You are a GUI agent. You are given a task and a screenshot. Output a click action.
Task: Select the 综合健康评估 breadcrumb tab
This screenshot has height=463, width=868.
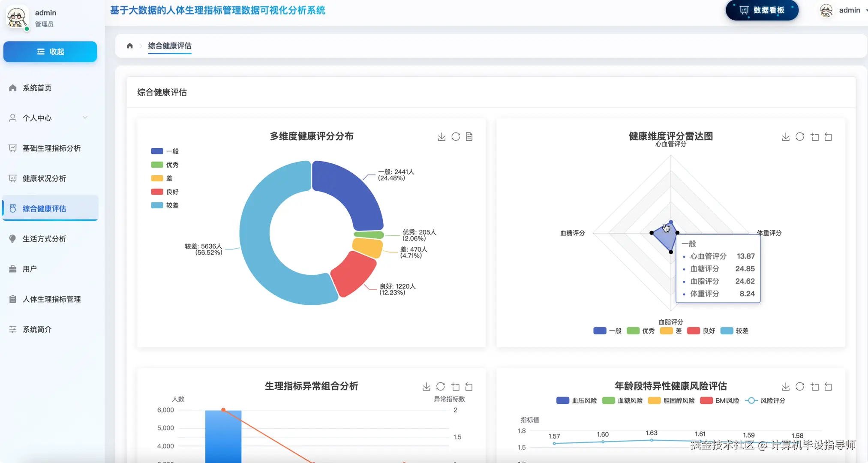point(170,46)
